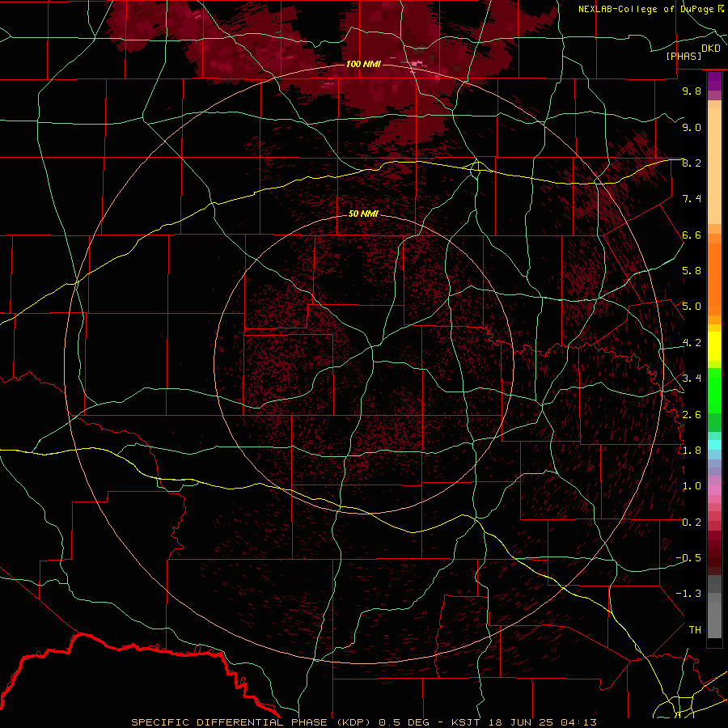Pick the purple segment atop the color bar
The width and height of the screenshot is (728, 728).
pyautogui.click(x=714, y=81)
